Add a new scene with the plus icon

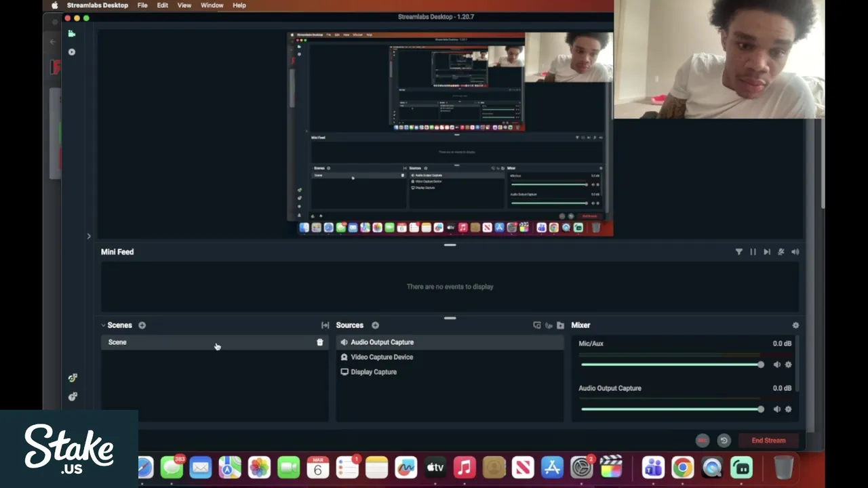coord(142,325)
